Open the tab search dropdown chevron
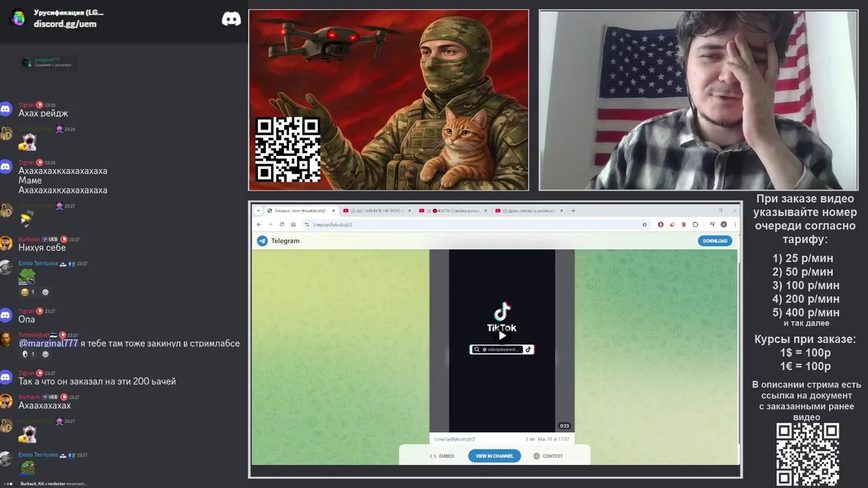Image resolution: width=868 pixels, height=488 pixels. click(x=258, y=211)
